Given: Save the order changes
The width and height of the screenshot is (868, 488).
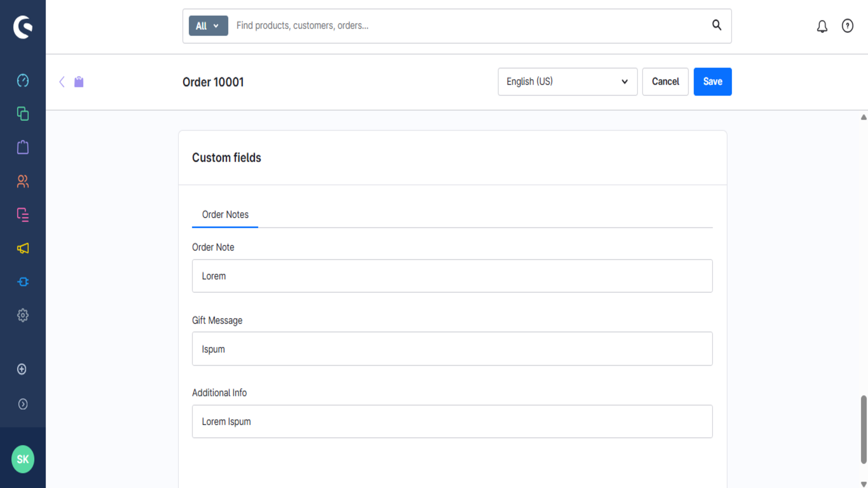Looking at the screenshot, I should [712, 82].
